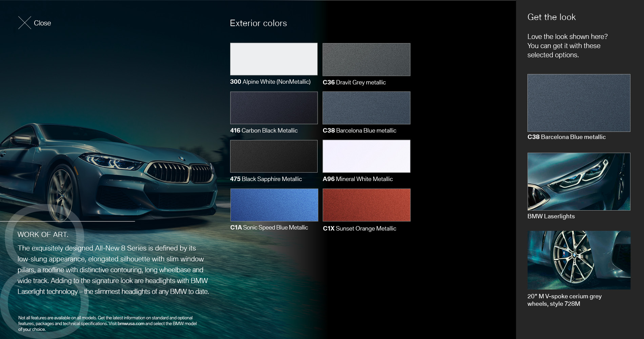This screenshot has height=339, width=644.
Task: Open Barcelona Blue swatch under Get the look
Action: tap(579, 103)
